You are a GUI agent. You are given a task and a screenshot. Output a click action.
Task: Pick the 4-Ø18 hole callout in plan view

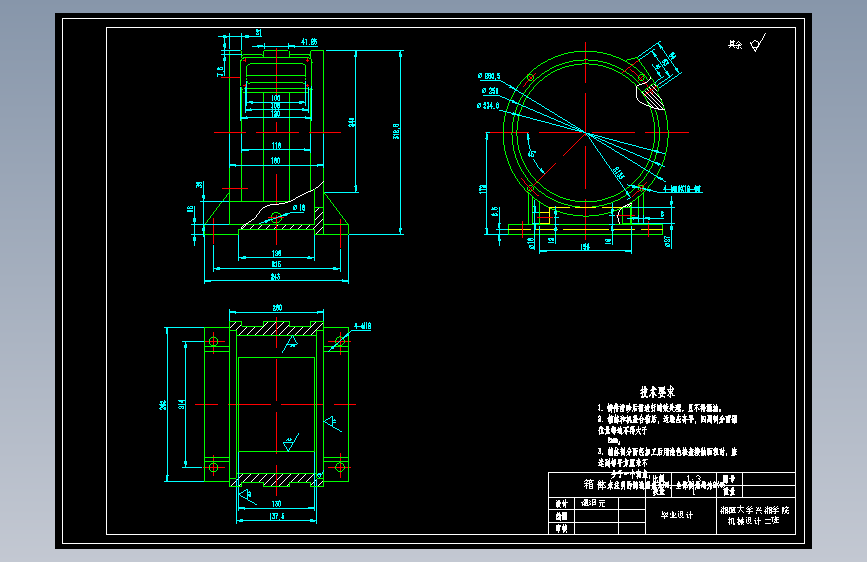coord(363,326)
